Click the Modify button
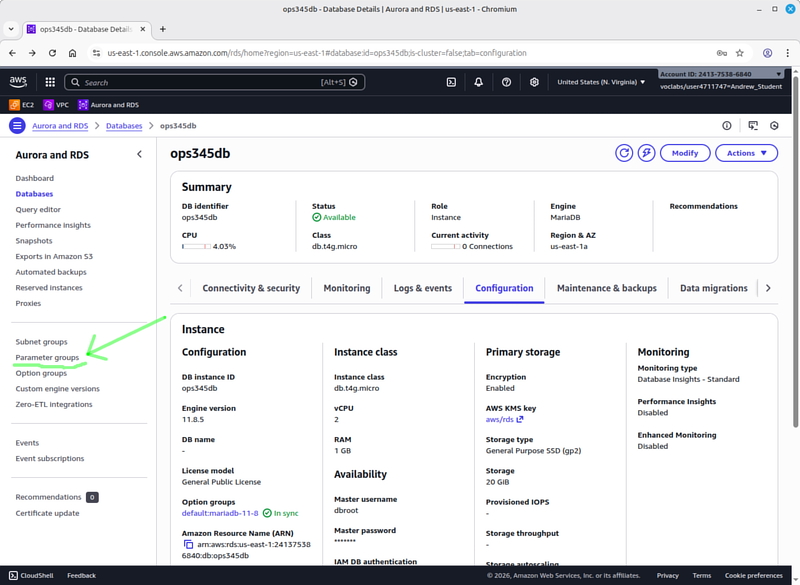The height and width of the screenshot is (585, 800). [x=685, y=153]
